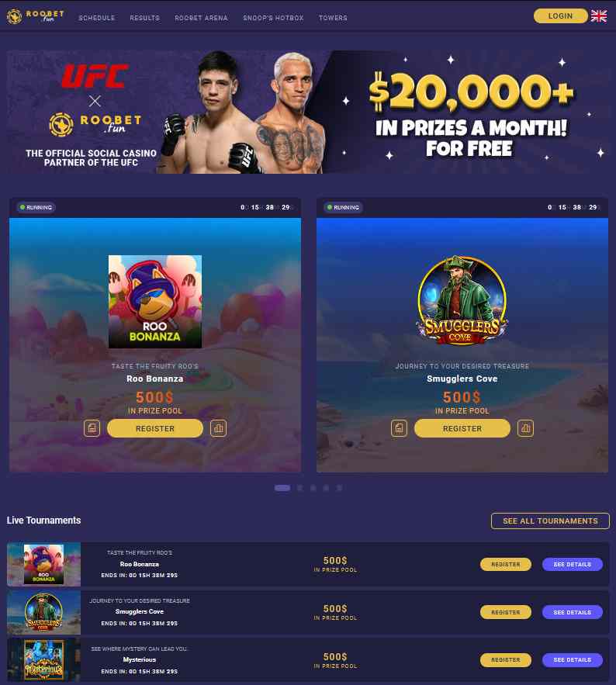This screenshot has width=616, height=685.
Task: Click See All Tournaments button
Action: pos(550,521)
